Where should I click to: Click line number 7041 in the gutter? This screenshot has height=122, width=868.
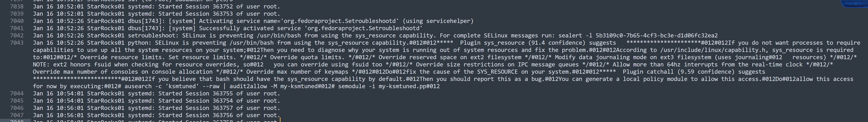pyautogui.click(x=17, y=28)
